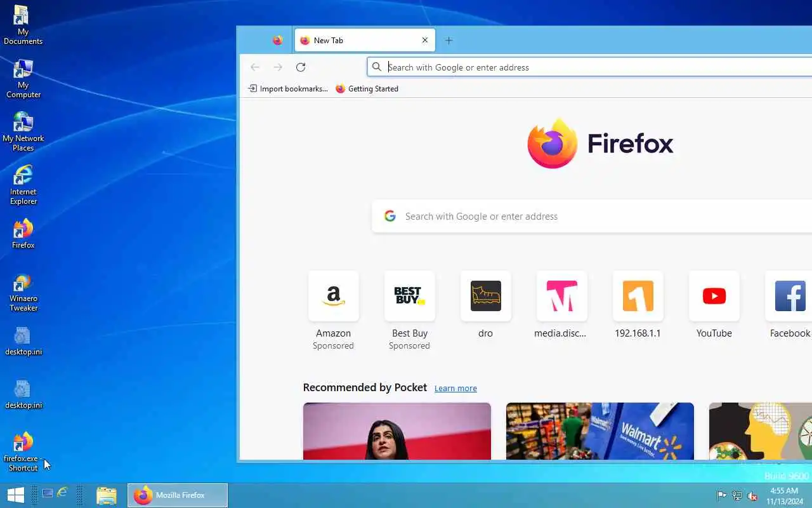The height and width of the screenshot is (508, 812).
Task: Click the Forward navigation arrow
Action: point(278,67)
